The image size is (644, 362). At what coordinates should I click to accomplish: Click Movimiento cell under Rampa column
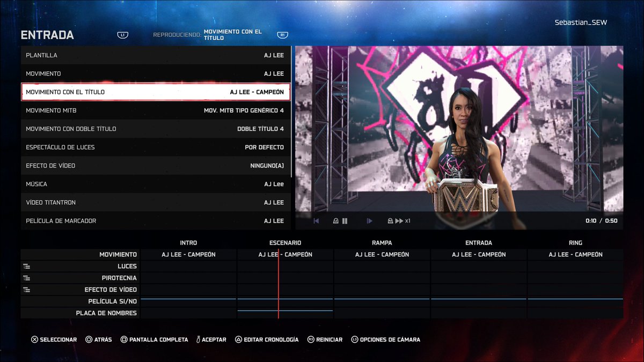382,255
